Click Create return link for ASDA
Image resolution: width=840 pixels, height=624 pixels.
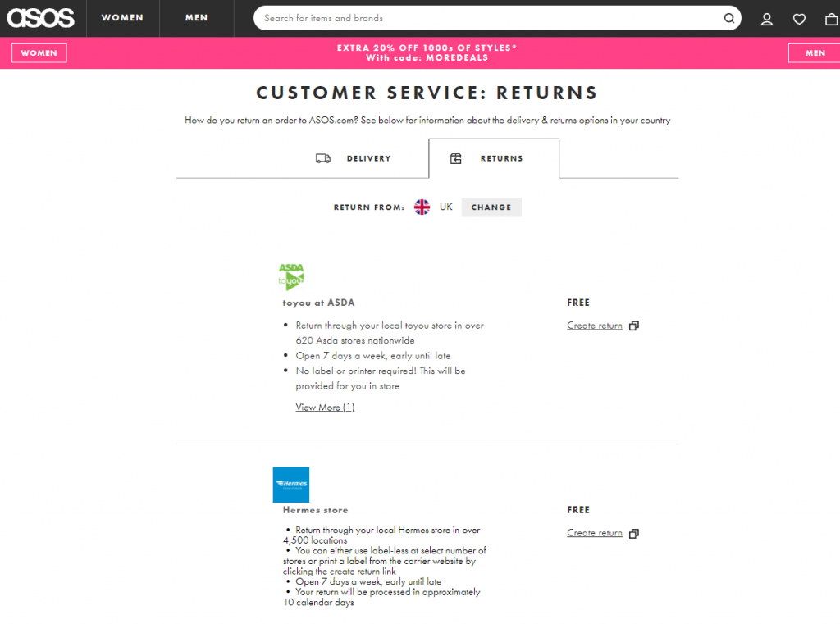(595, 326)
